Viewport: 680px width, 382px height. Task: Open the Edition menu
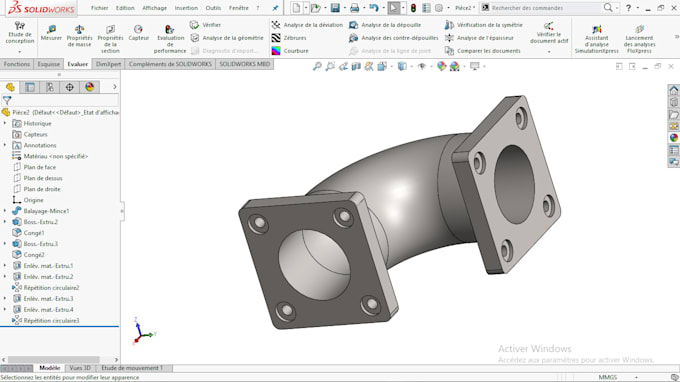[x=125, y=8]
